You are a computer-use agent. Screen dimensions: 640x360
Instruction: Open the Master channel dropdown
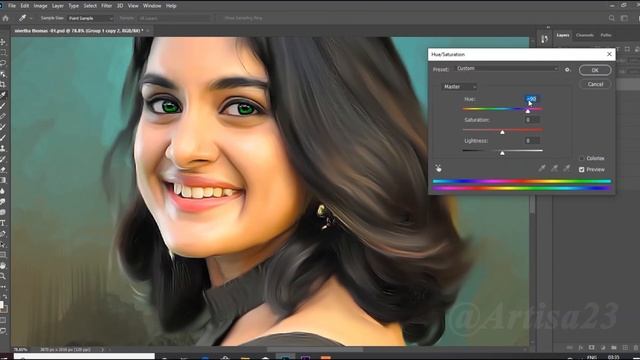click(x=460, y=87)
